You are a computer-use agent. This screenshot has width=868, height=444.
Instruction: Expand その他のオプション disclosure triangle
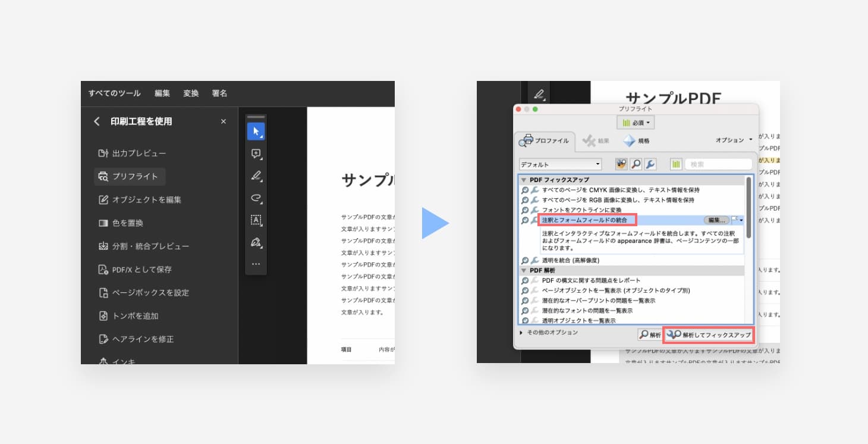[x=521, y=333]
